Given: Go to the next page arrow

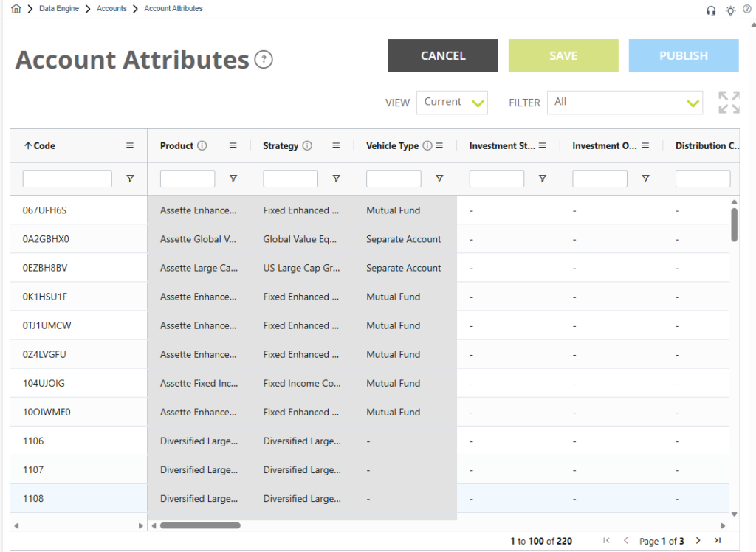Looking at the screenshot, I should point(698,541).
